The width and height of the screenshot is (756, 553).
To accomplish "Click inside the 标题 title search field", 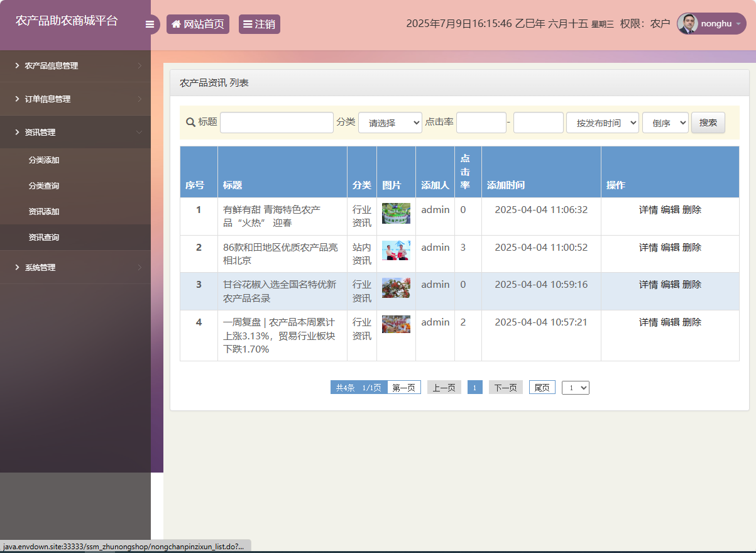I will [x=277, y=122].
